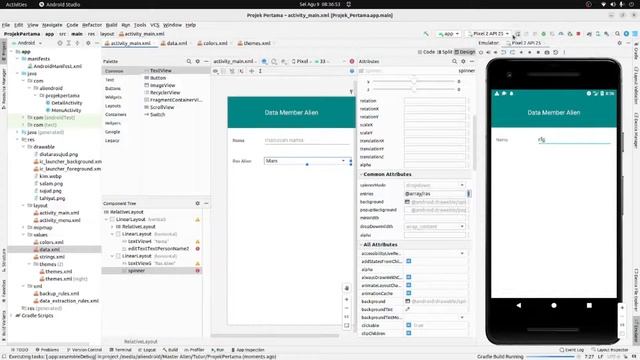Click the project pane settings gear
Image resolution: width=640 pixels, height=360 pixels.
pos(88,43)
